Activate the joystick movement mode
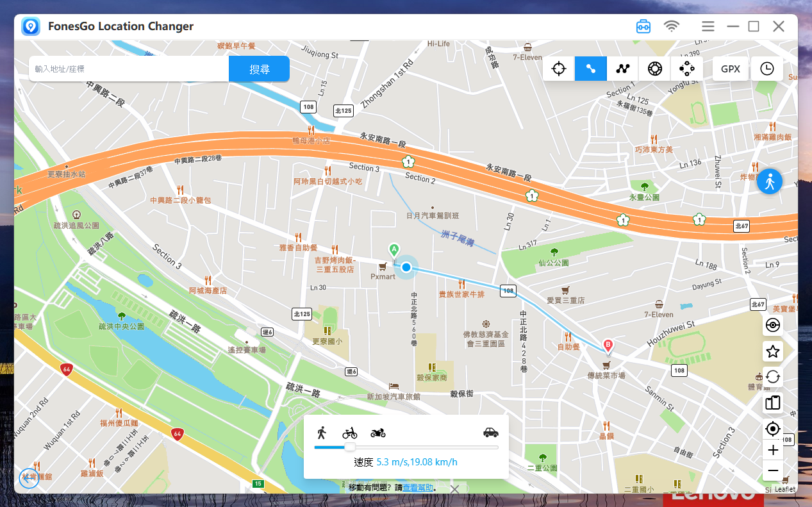 686,69
